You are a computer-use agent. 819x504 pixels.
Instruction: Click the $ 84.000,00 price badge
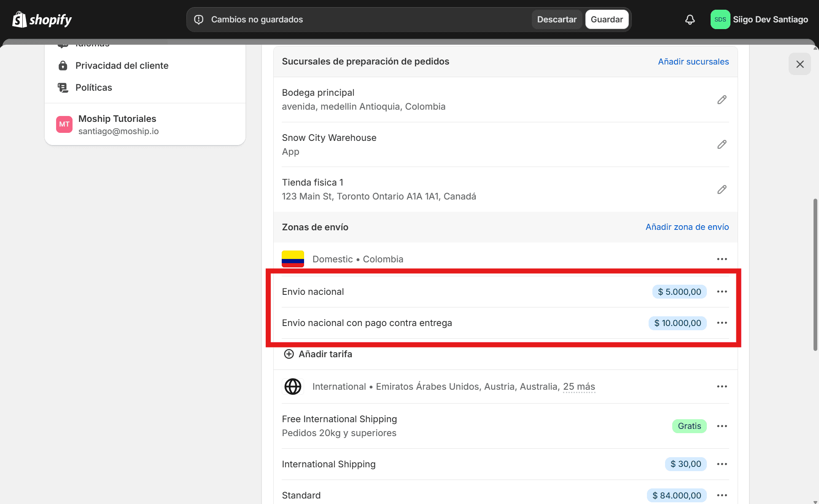click(677, 495)
